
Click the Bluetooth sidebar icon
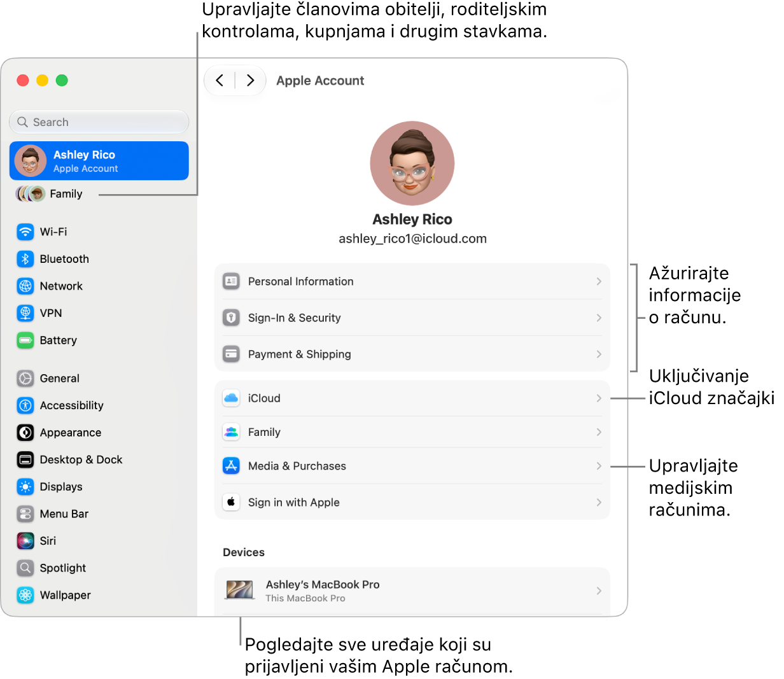25,259
